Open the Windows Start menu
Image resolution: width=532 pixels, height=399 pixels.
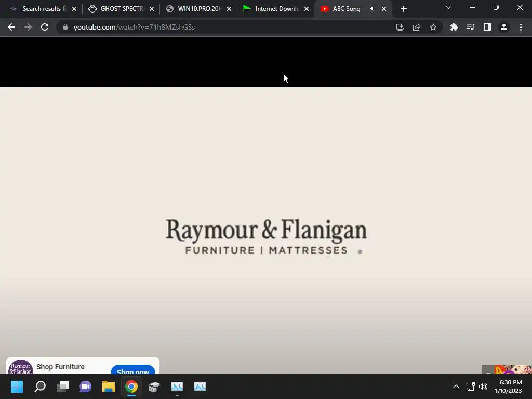tap(17, 387)
